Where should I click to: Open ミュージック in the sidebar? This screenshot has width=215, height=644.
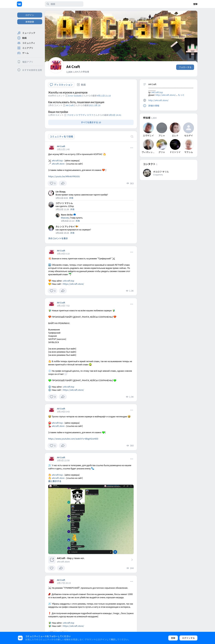26,33
